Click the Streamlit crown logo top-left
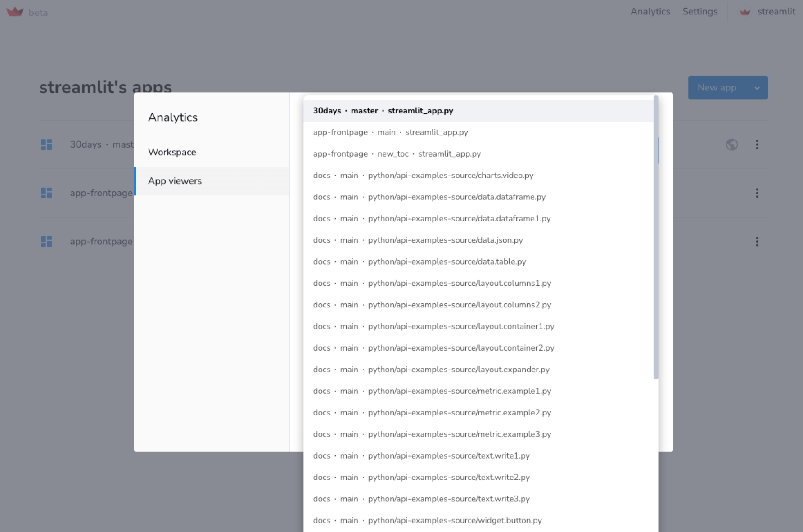The height and width of the screenshot is (532, 803). 15,12
